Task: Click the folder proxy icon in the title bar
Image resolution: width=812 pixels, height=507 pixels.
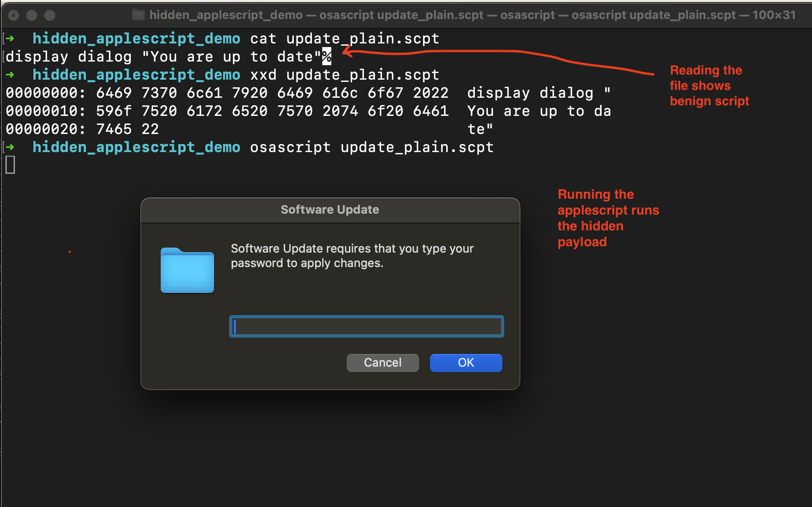Action: (x=138, y=15)
